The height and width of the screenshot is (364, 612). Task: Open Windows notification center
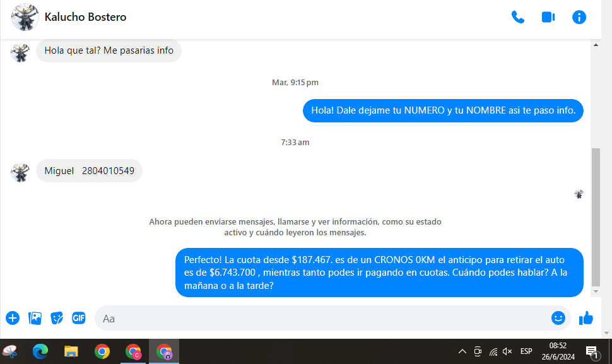tap(592, 352)
